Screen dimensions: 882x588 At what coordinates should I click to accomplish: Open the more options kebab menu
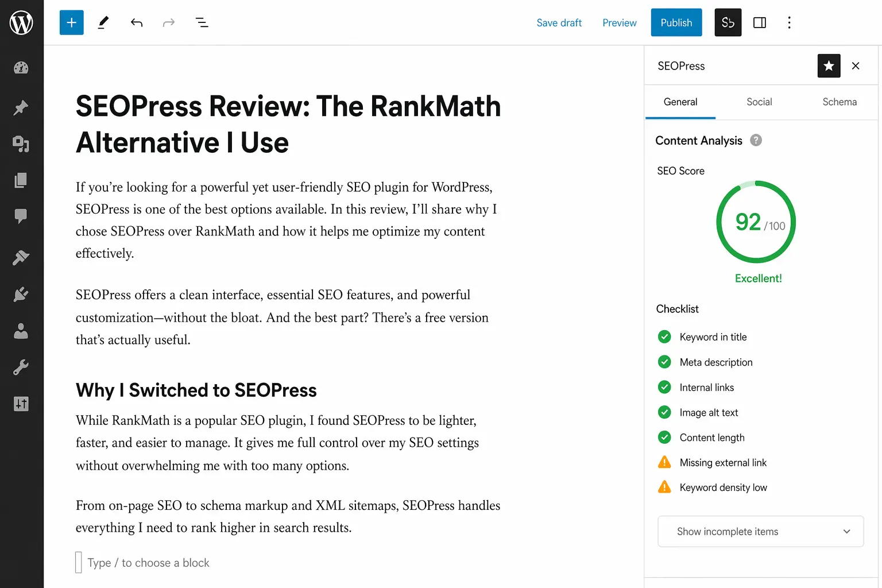(790, 22)
